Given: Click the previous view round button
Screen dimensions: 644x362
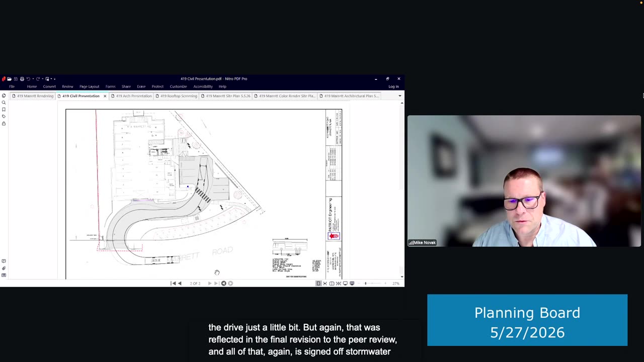Looking at the screenshot, I should (x=223, y=284).
